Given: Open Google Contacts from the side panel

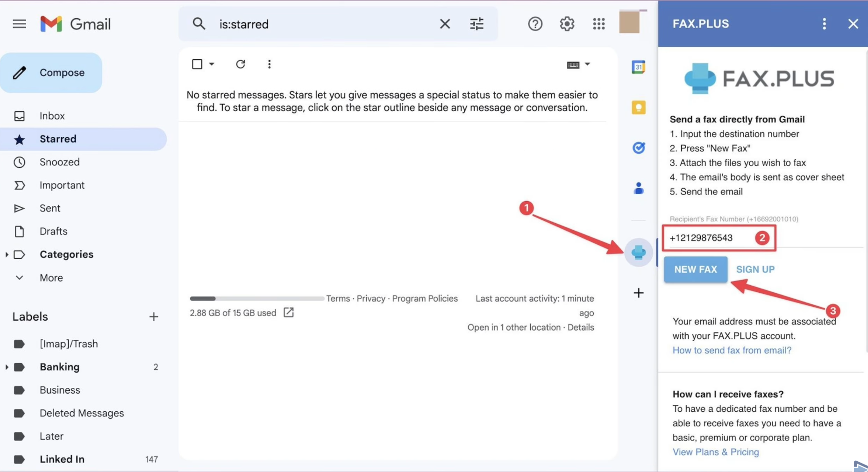Looking at the screenshot, I should (x=638, y=188).
